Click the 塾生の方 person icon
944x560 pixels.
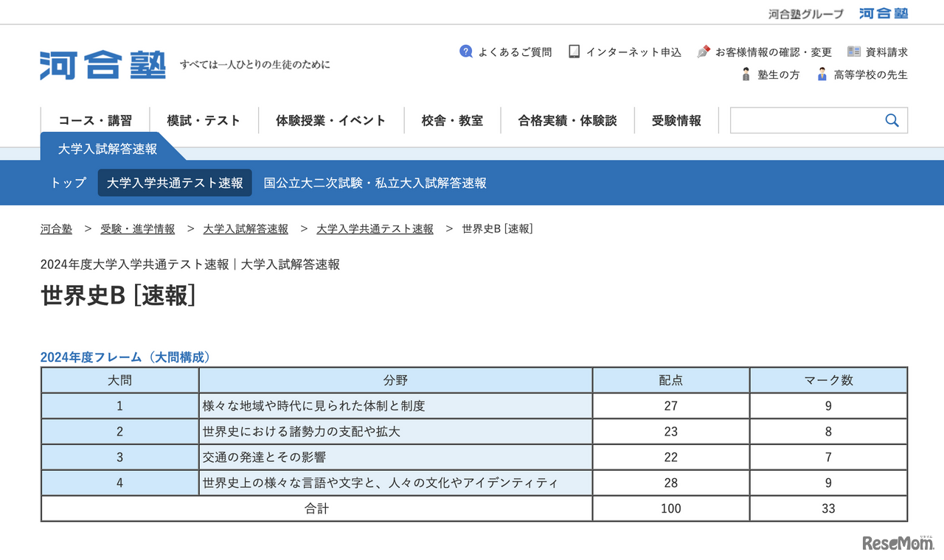click(x=746, y=74)
